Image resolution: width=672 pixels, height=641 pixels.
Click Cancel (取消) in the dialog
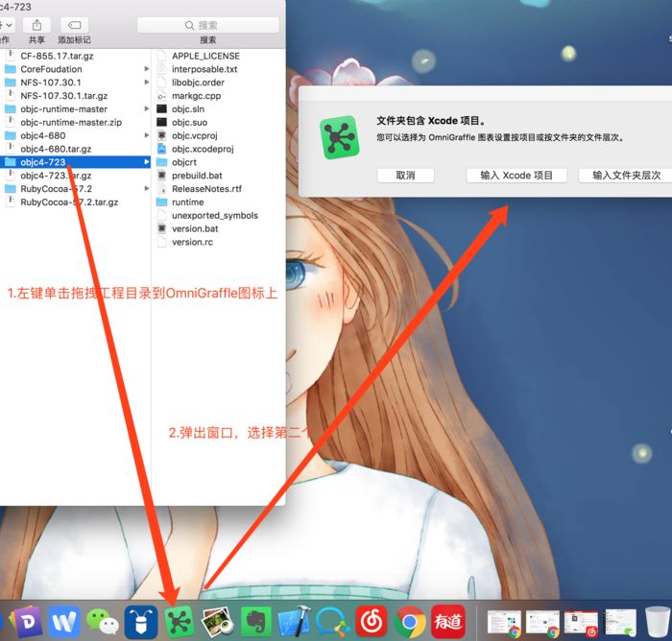[405, 176]
